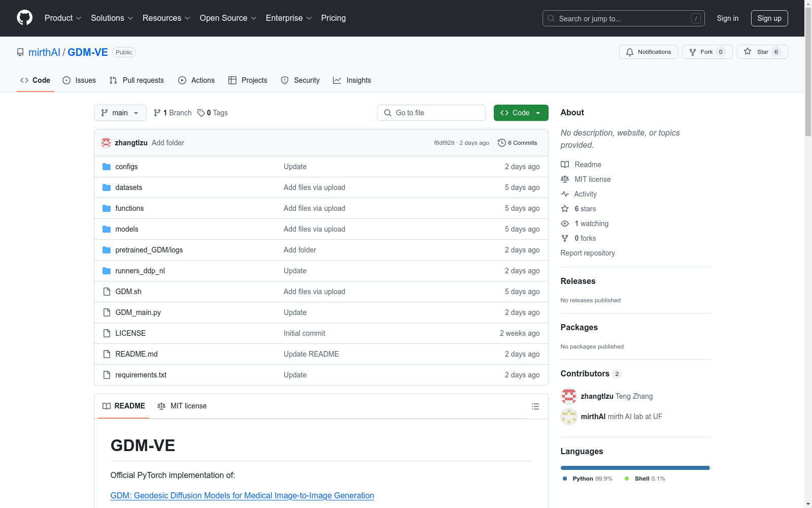This screenshot has width=812, height=508.
Task: Click the LICENSE file icon
Action: click(107, 333)
